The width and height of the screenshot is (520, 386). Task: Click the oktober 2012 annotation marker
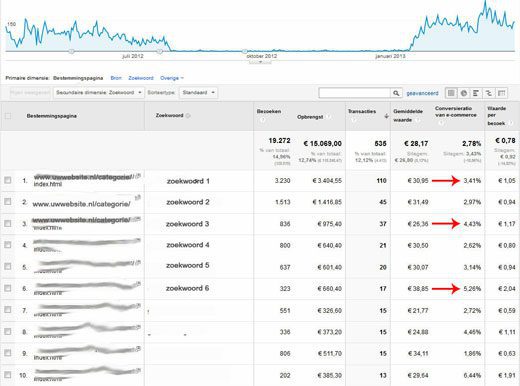coord(245,51)
